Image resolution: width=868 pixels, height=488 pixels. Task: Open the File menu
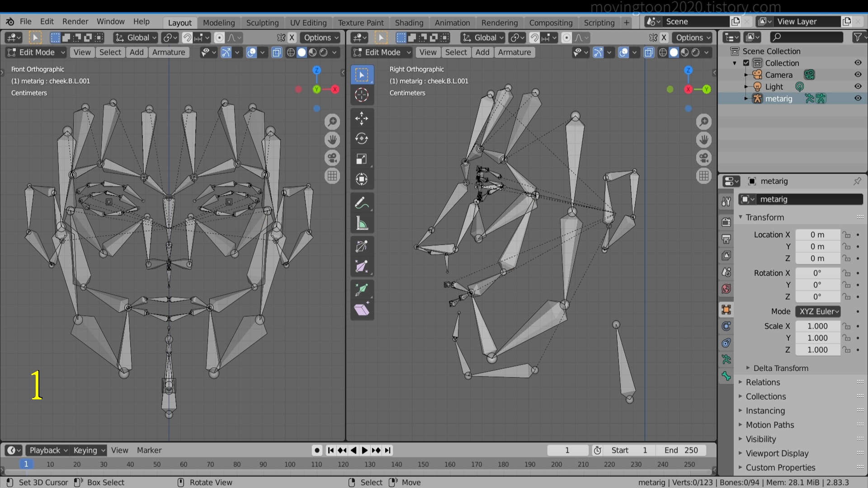pyautogui.click(x=26, y=22)
